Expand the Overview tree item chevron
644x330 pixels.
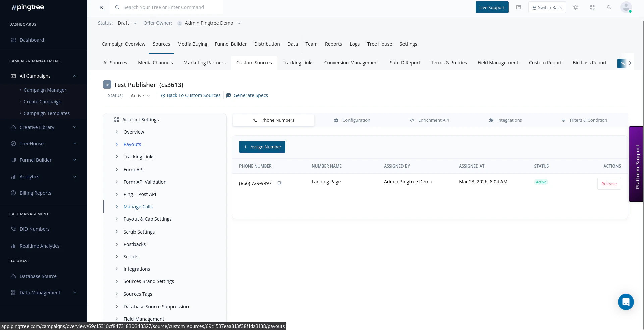pyautogui.click(x=117, y=132)
